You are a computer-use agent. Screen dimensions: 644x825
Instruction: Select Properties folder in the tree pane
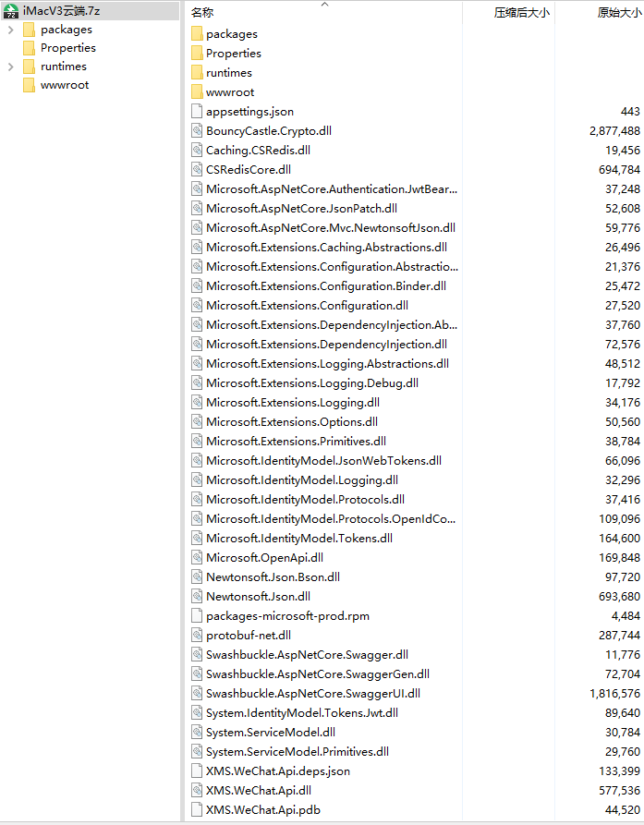tap(67, 48)
